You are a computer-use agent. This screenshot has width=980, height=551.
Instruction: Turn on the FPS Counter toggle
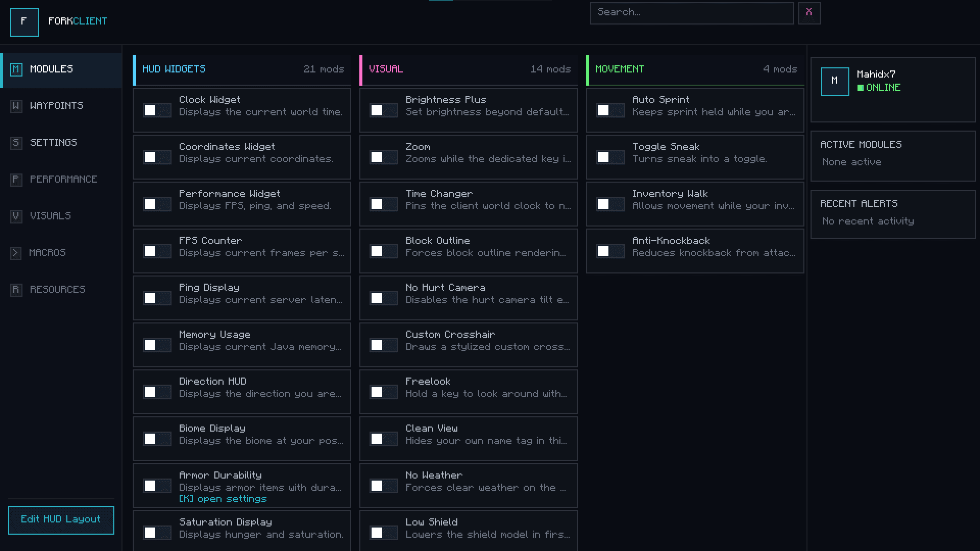tap(157, 251)
